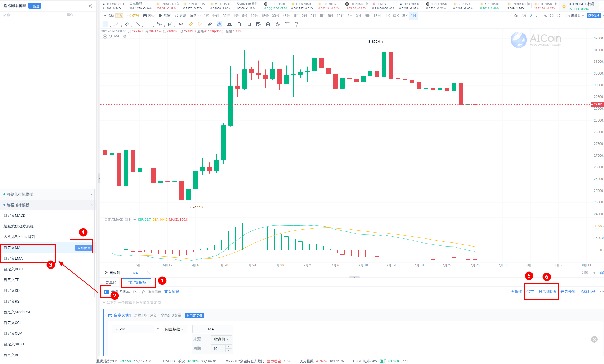Close the 指标脚本管理 panel
The image size is (604, 364).
(x=90, y=6)
